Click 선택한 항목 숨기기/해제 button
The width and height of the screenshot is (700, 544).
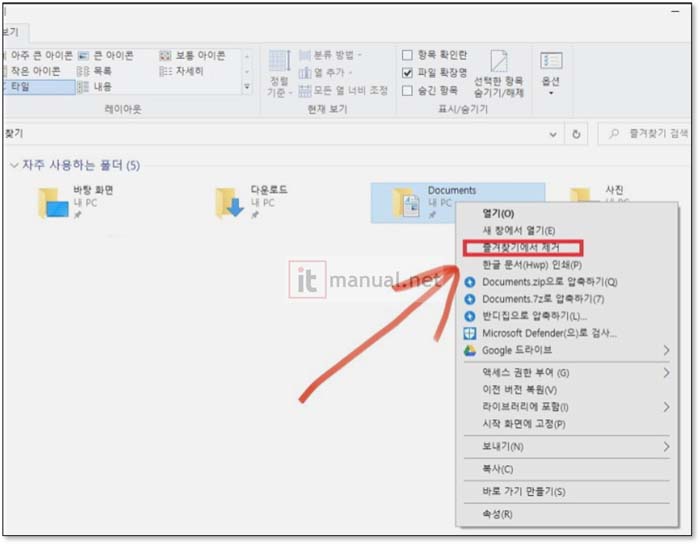[x=498, y=74]
